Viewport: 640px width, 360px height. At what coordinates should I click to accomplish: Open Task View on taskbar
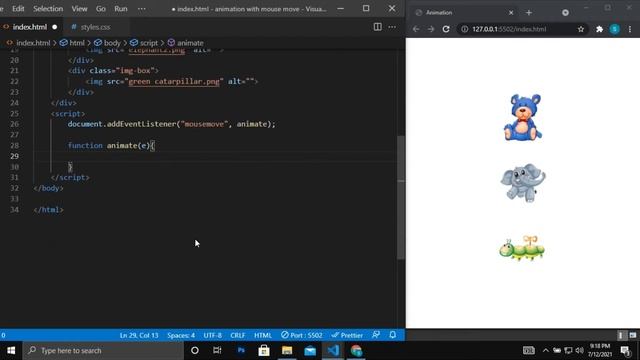[x=217, y=351]
